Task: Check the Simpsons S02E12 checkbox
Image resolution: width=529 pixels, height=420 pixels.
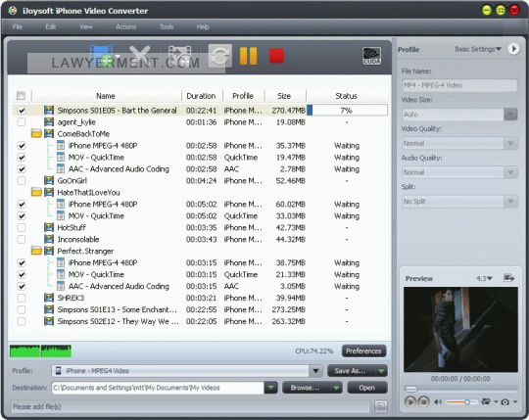Action: [22, 321]
